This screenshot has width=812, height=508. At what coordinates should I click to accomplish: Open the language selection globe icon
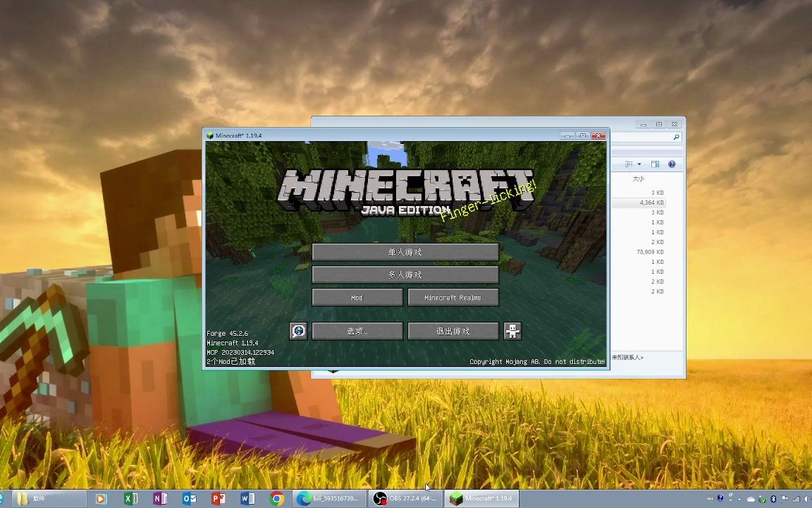(298, 331)
